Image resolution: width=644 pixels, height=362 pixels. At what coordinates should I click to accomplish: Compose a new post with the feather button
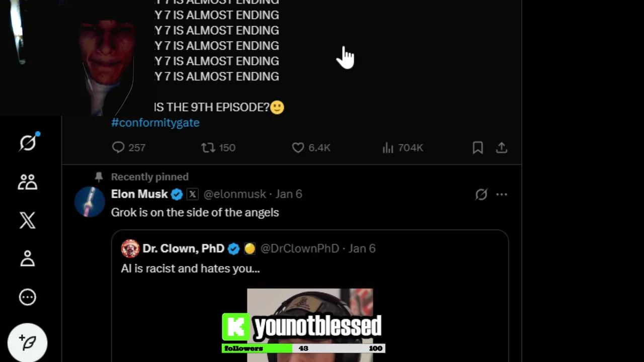point(28,343)
